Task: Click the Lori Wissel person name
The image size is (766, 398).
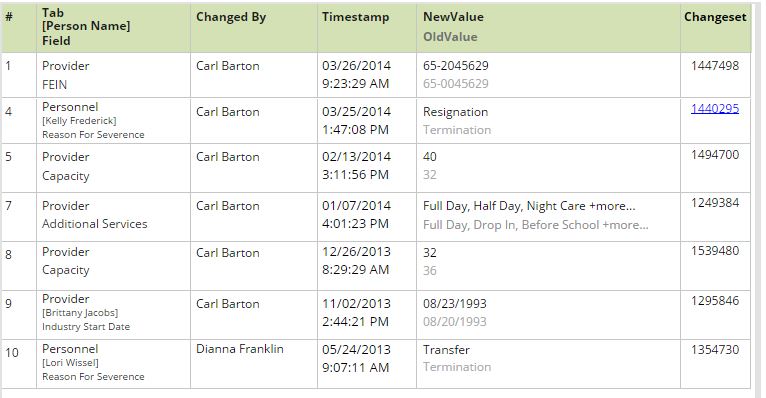Action: (70, 362)
